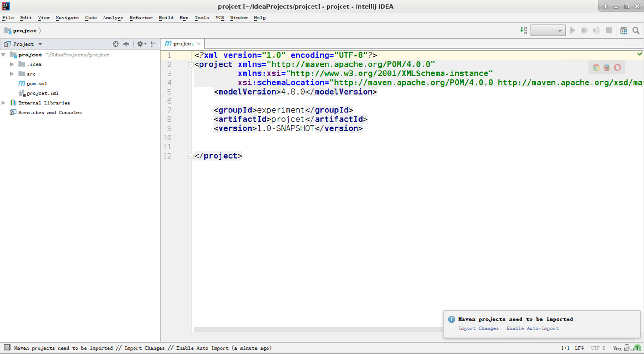Click Collapse All icon in Project panel
The image size is (644, 354).
[126, 44]
